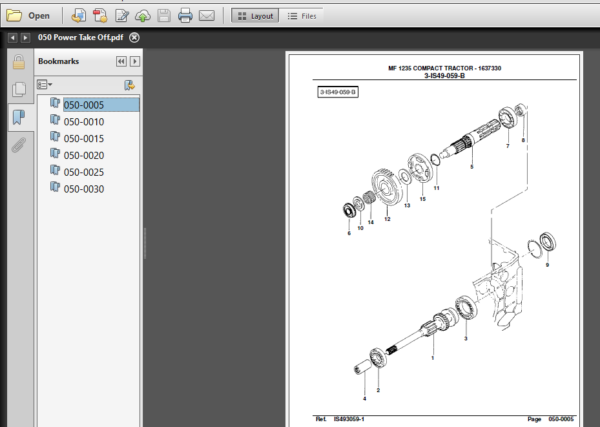The height and width of the screenshot is (427, 600).
Task: Select bookmark 050-0005
Action: coord(101,105)
